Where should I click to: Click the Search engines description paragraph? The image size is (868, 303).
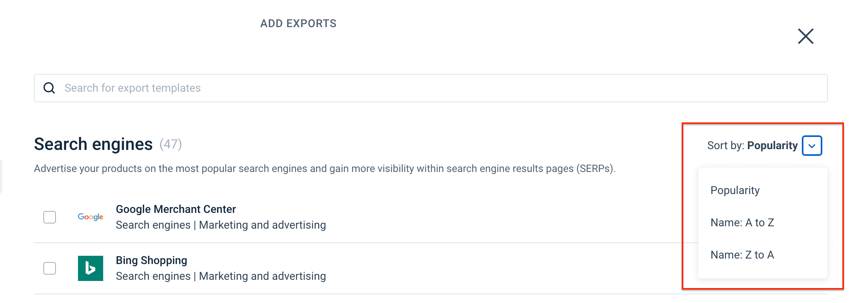pyautogui.click(x=325, y=169)
